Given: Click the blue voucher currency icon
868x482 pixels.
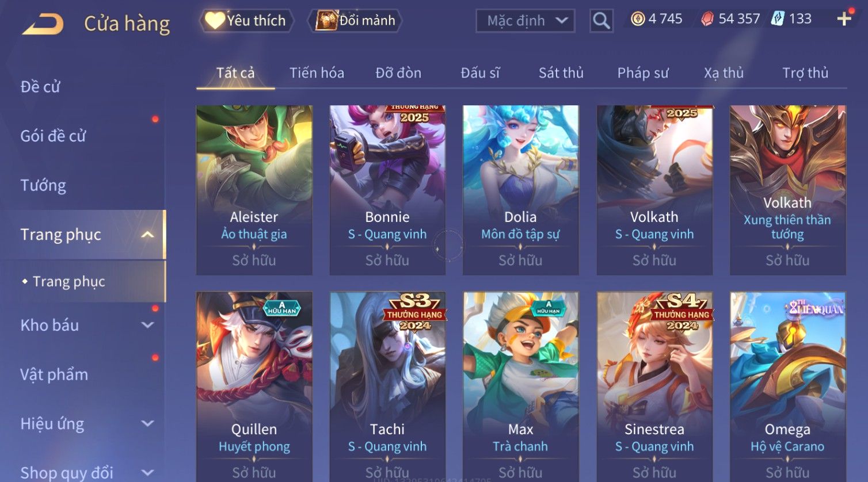Looking at the screenshot, I should 778,19.
